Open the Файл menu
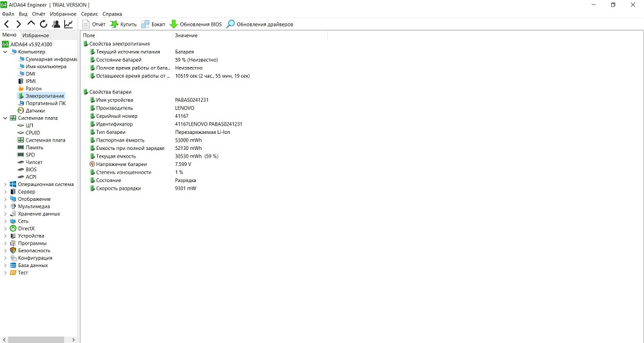This screenshot has width=644, height=343. tap(8, 14)
